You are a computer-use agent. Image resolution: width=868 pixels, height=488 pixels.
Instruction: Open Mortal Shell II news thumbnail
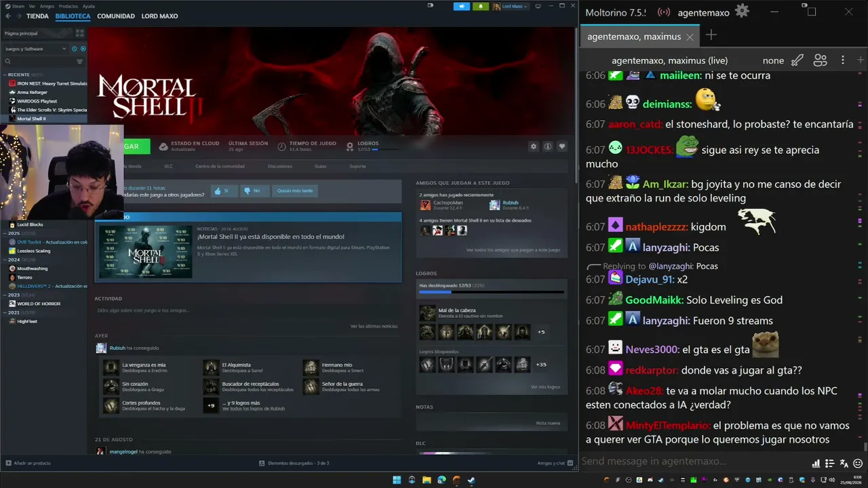tap(146, 251)
